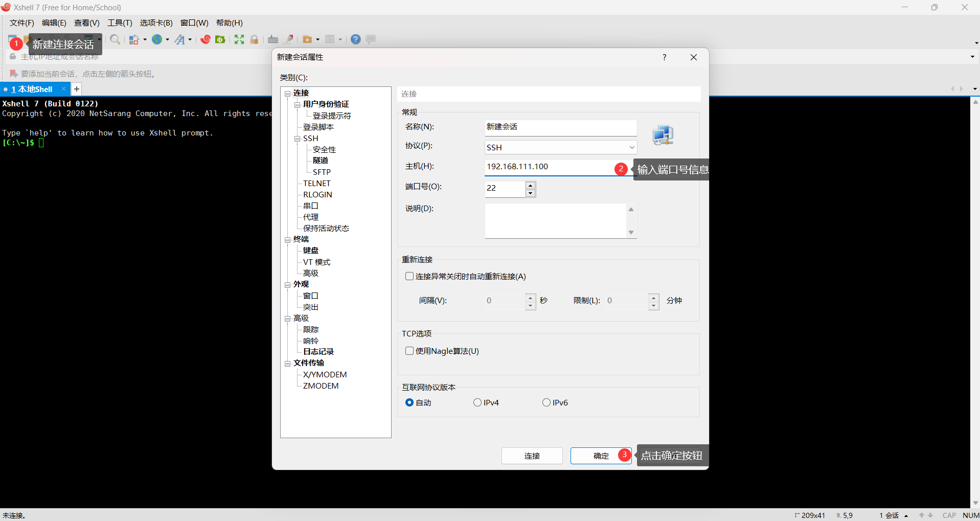Screen dimensions: 980x521
Task: Enable the Nagle algorithm checkbox
Action: 409,351
